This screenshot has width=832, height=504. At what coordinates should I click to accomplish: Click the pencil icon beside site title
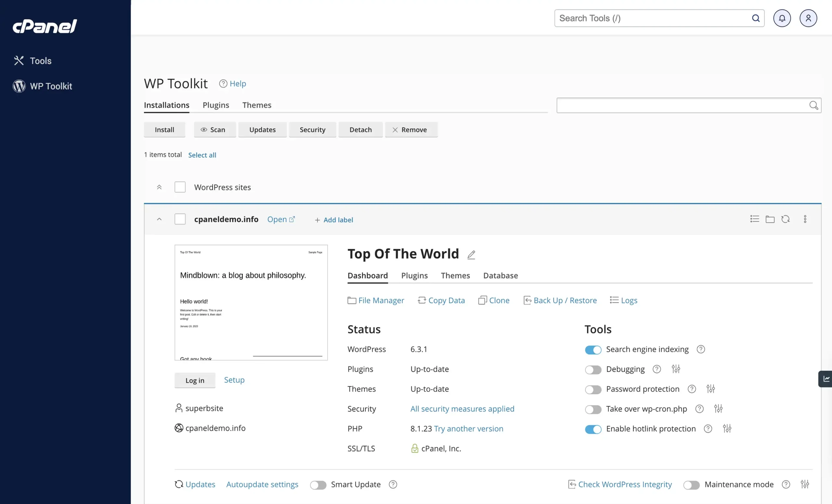tap(471, 254)
